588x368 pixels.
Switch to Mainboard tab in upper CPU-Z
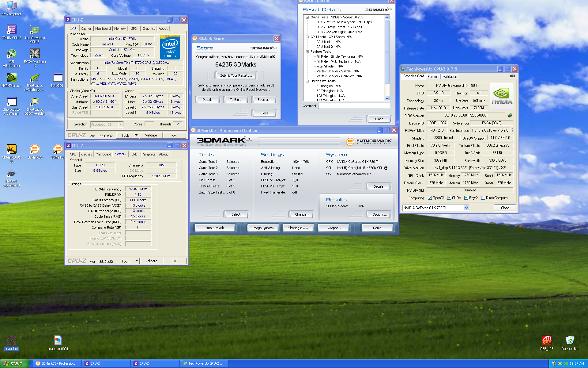pyautogui.click(x=103, y=29)
